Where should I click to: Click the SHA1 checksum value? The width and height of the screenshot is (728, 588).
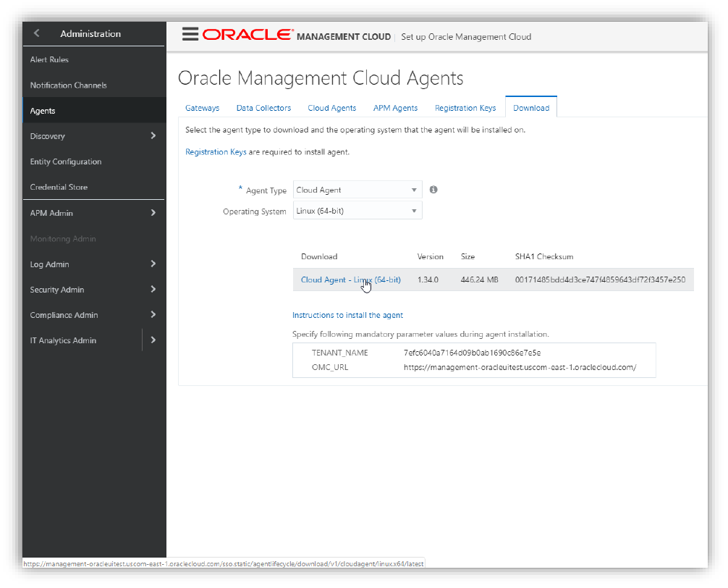click(x=600, y=280)
